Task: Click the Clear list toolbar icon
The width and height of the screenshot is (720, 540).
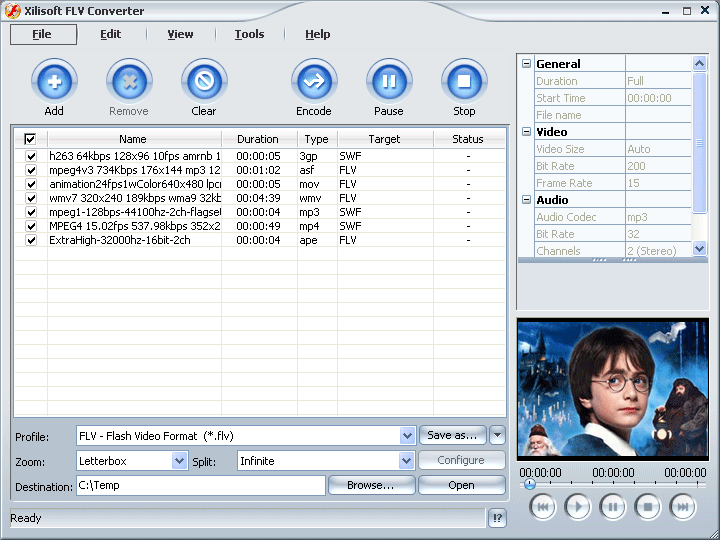Action: [x=204, y=81]
